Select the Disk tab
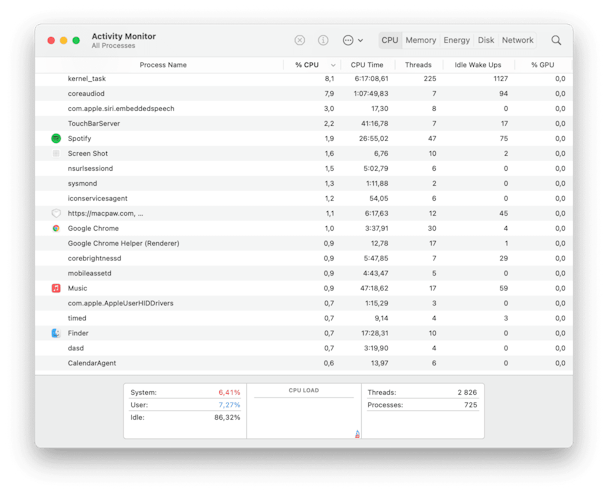 pos(486,40)
